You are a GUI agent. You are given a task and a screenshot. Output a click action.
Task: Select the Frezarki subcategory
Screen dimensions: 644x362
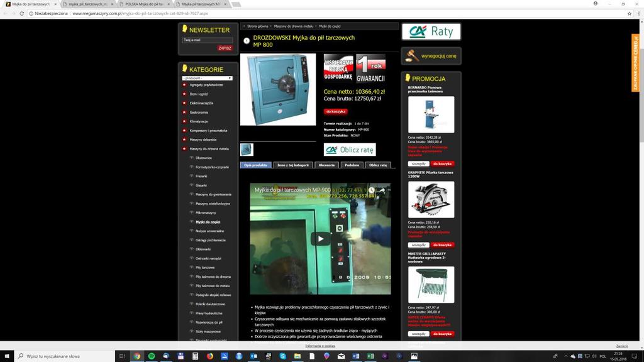click(x=201, y=176)
